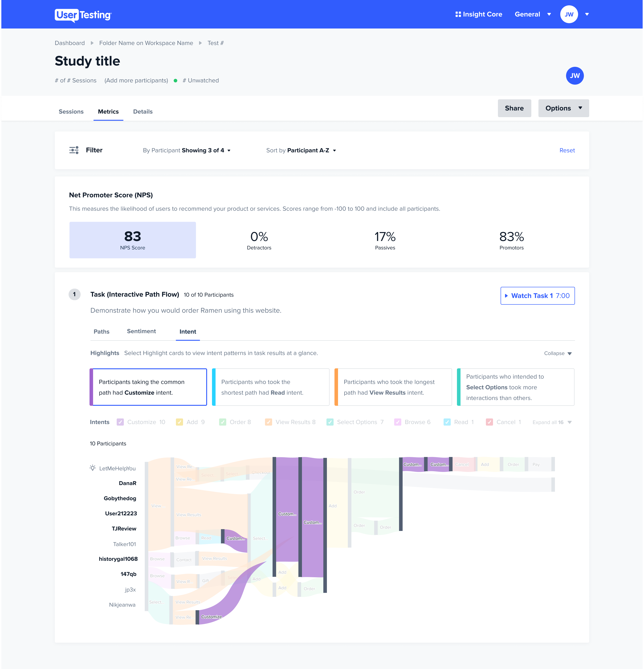Select the Select Options interactions highlight card
644x669 pixels.
click(516, 387)
